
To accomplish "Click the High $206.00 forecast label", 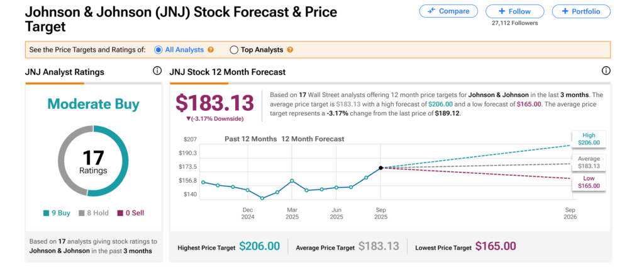I will tap(589, 139).
